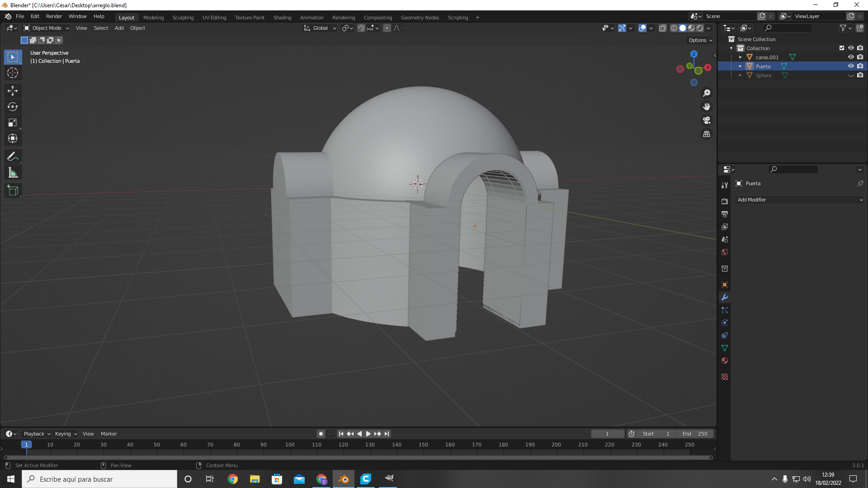Expand Puerta tree item arrow

point(741,66)
